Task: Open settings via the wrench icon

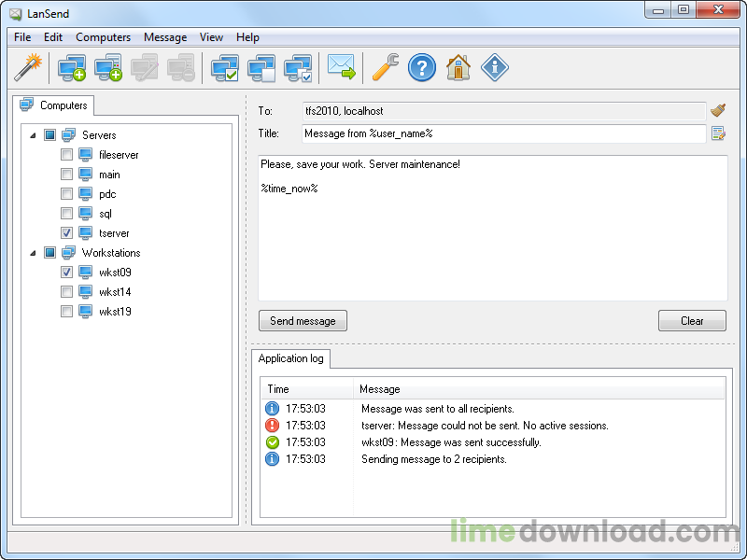Action: (x=385, y=67)
